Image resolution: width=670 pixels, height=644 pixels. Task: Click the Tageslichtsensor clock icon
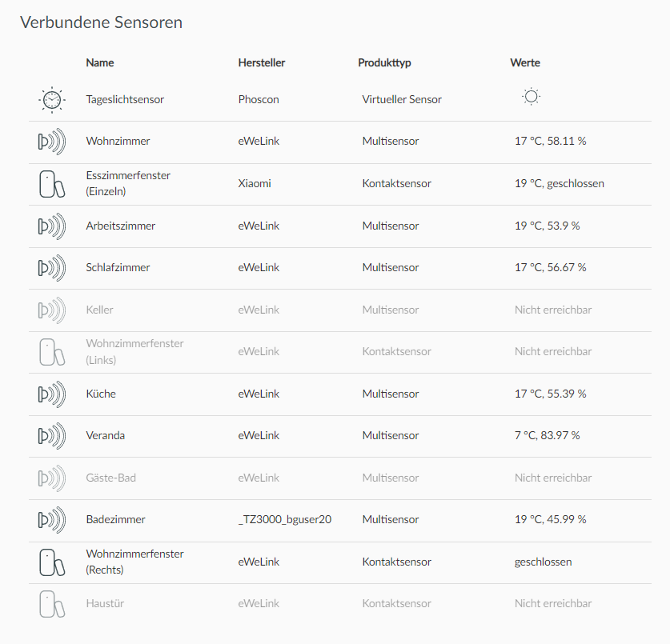pyautogui.click(x=51, y=99)
